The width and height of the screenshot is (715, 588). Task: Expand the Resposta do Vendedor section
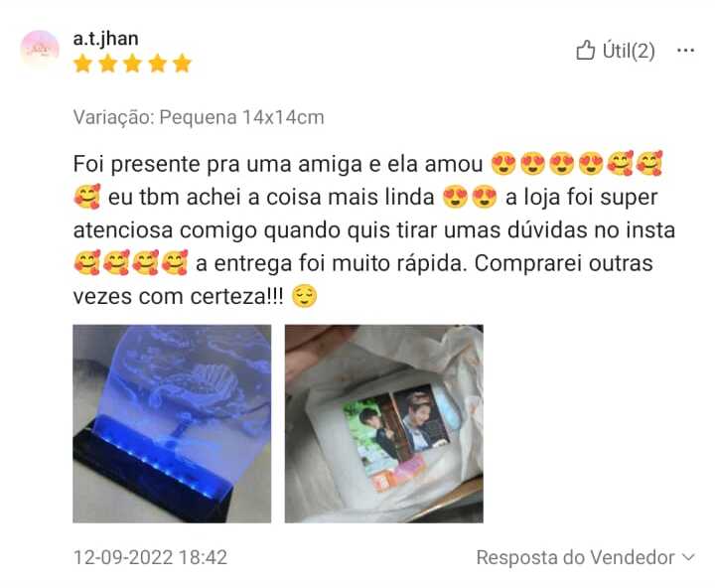[586, 557]
